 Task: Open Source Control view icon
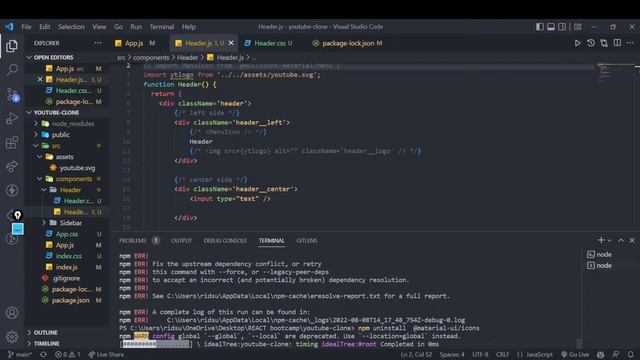[x=12, y=95]
